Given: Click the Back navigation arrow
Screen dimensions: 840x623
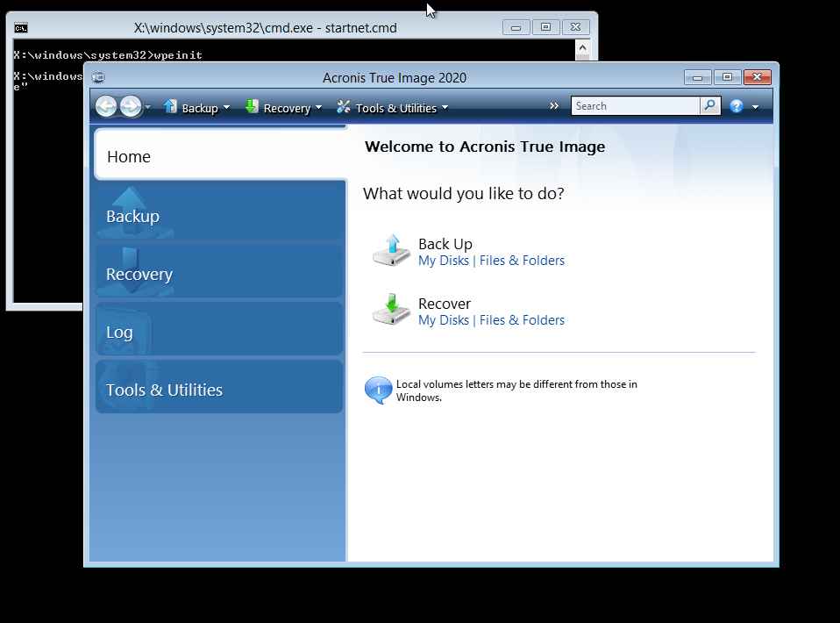Looking at the screenshot, I should click(x=106, y=107).
